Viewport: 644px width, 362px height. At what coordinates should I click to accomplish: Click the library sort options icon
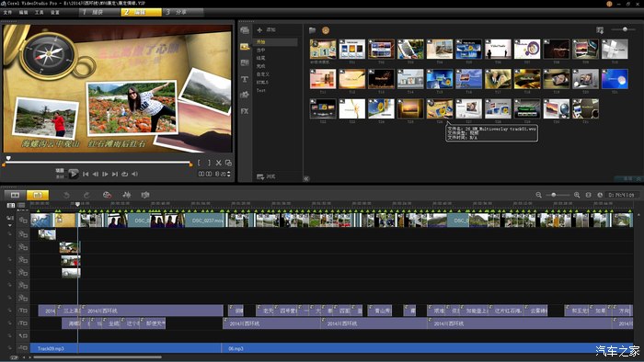(x=600, y=30)
